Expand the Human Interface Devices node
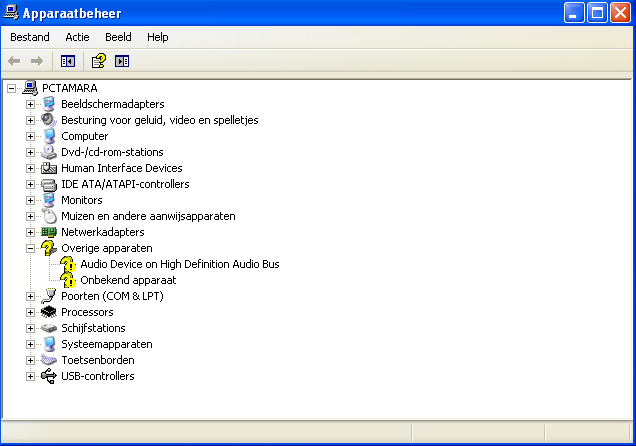Image resolution: width=636 pixels, height=446 pixels. (30, 168)
